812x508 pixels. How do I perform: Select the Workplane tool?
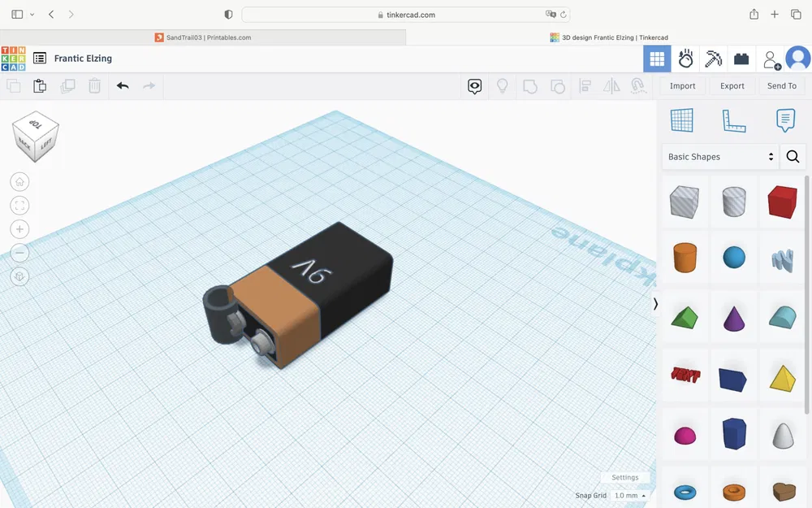click(683, 120)
